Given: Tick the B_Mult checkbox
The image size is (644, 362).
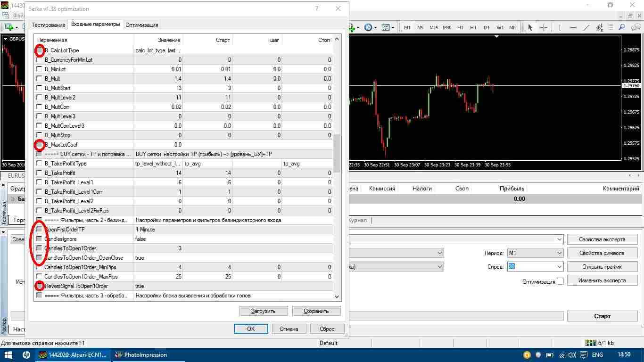Looking at the screenshot, I should [x=40, y=79].
